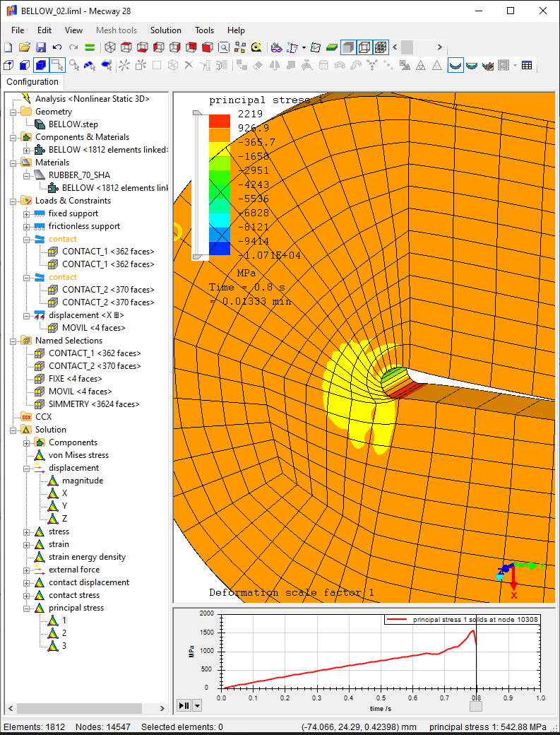Toggle the deformed view button
560x735 pixels.
[455, 66]
